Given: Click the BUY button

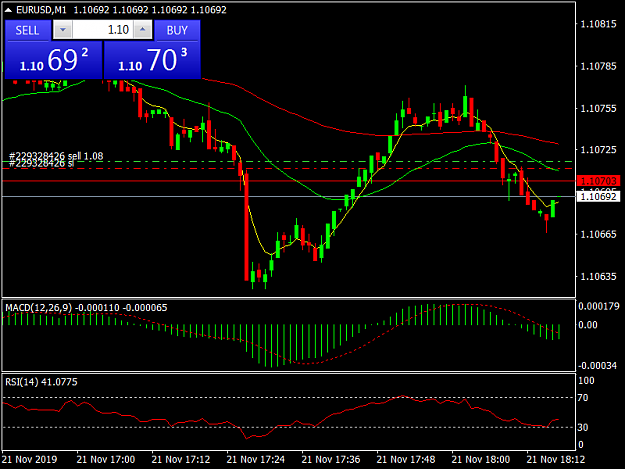Looking at the screenshot, I should 177,30.
